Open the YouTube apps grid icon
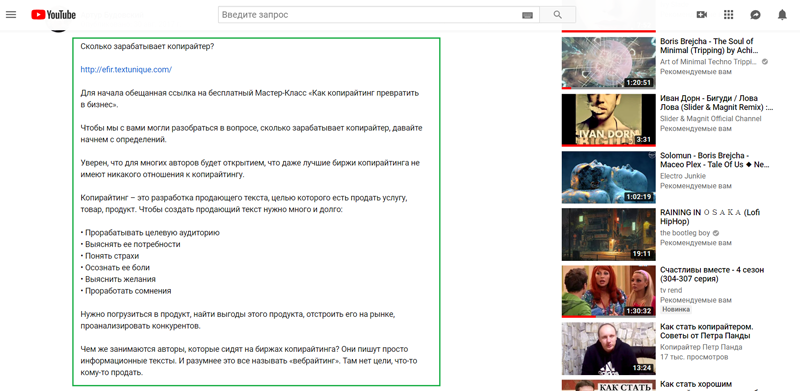 728,15
